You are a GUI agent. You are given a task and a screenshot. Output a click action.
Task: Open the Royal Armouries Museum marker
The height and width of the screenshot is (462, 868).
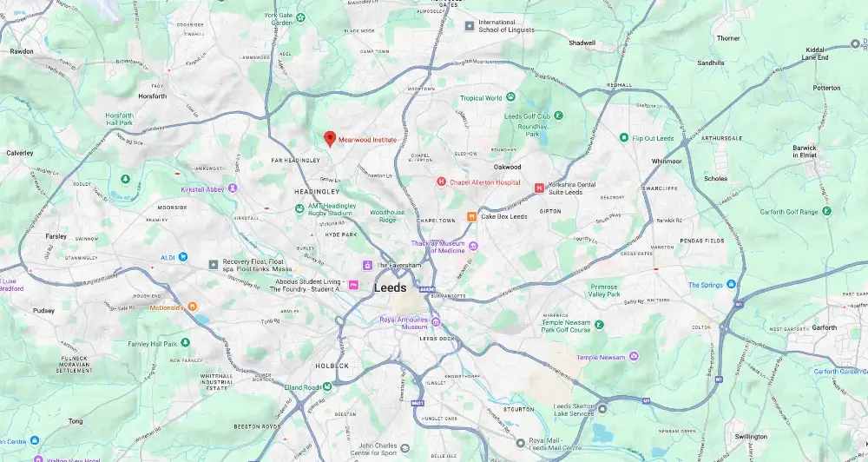click(x=436, y=322)
